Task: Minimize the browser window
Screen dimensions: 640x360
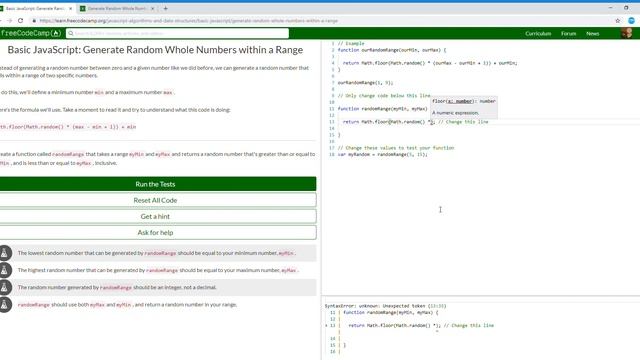Action: 610,8
